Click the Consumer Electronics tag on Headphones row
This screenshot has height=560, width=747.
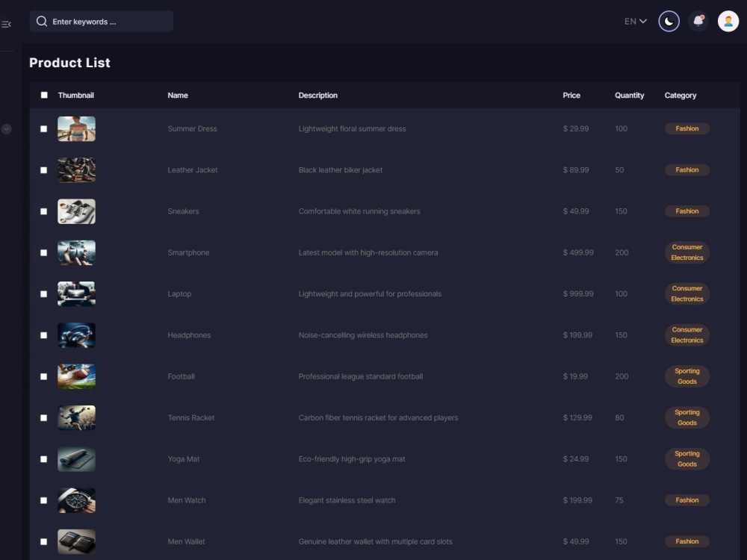[x=687, y=335]
